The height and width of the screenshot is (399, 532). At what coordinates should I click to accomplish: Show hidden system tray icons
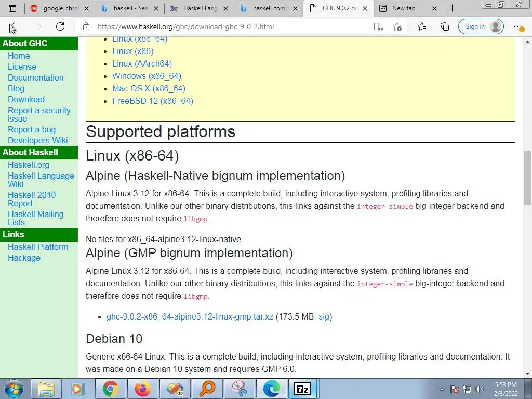[x=442, y=389]
